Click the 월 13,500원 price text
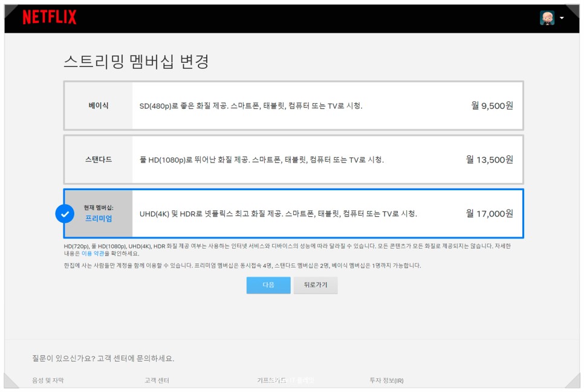The width and height of the screenshot is (584, 392). click(x=490, y=159)
